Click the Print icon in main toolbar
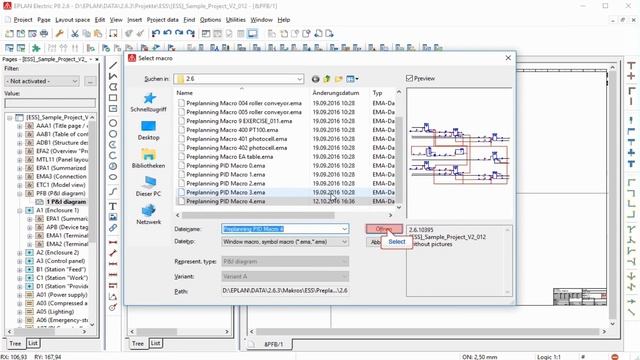The width and height of the screenshot is (640, 360). tap(44, 33)
